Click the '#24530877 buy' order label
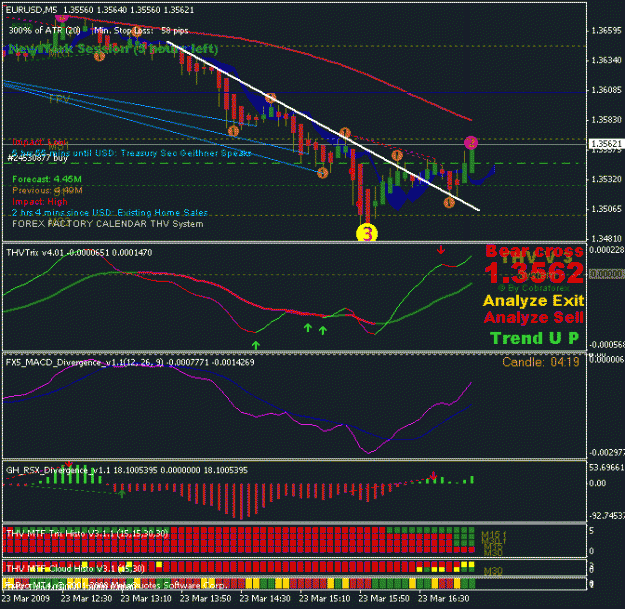The image size is (625, 609). (37, 158)
